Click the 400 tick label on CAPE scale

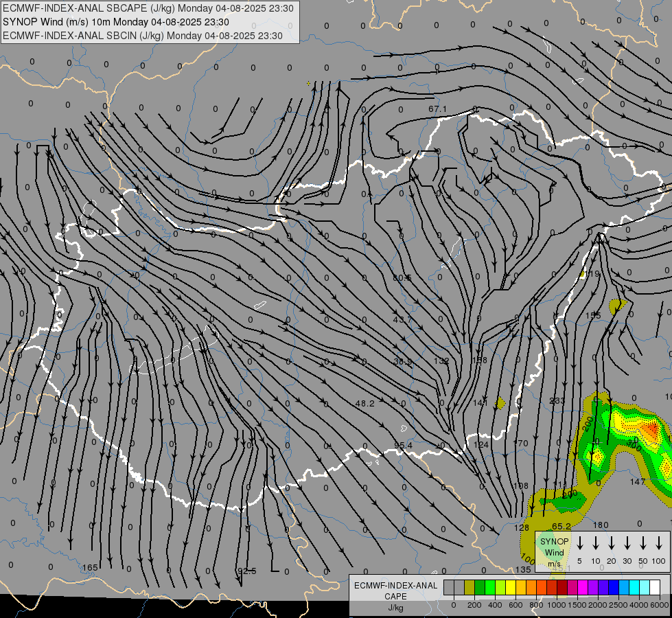(495, 605)
